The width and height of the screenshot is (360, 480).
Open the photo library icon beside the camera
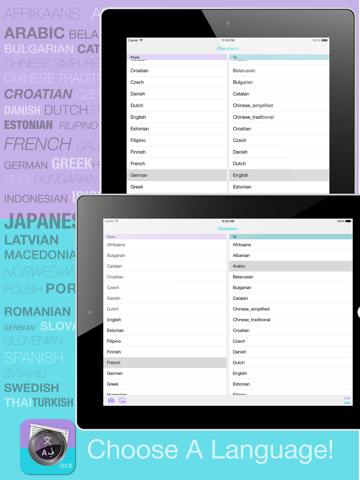pyautogui.click(x=122, y=400)
